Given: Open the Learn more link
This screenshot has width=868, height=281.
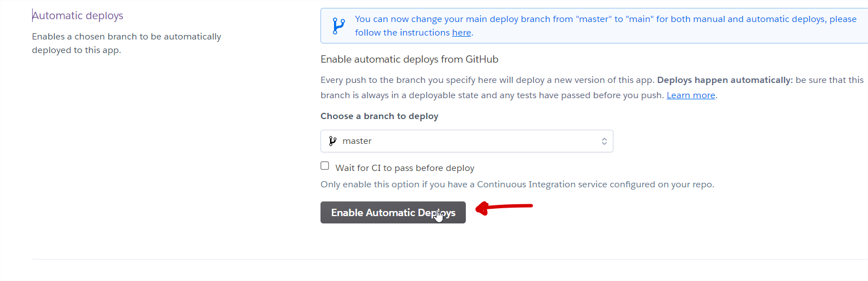Looking at the screenshot, I should (x=691, y=95).
